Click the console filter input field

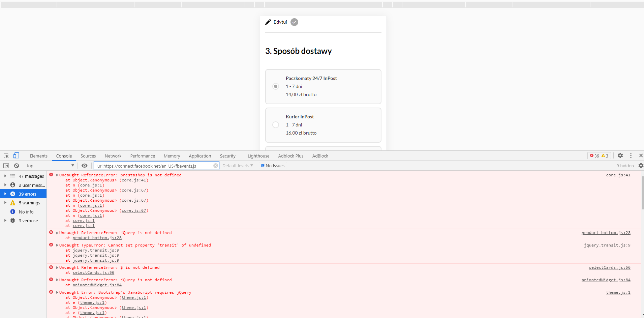click(154, 166)
